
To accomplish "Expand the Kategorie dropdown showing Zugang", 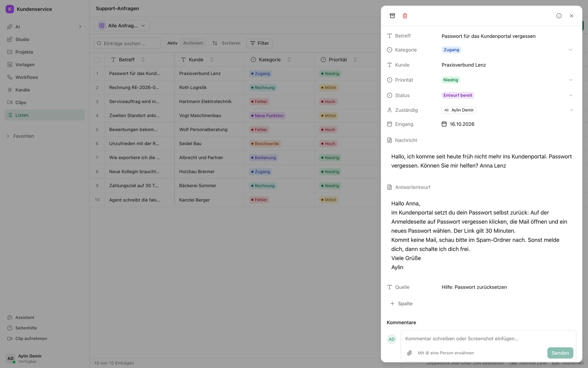I will coord(570,50).
